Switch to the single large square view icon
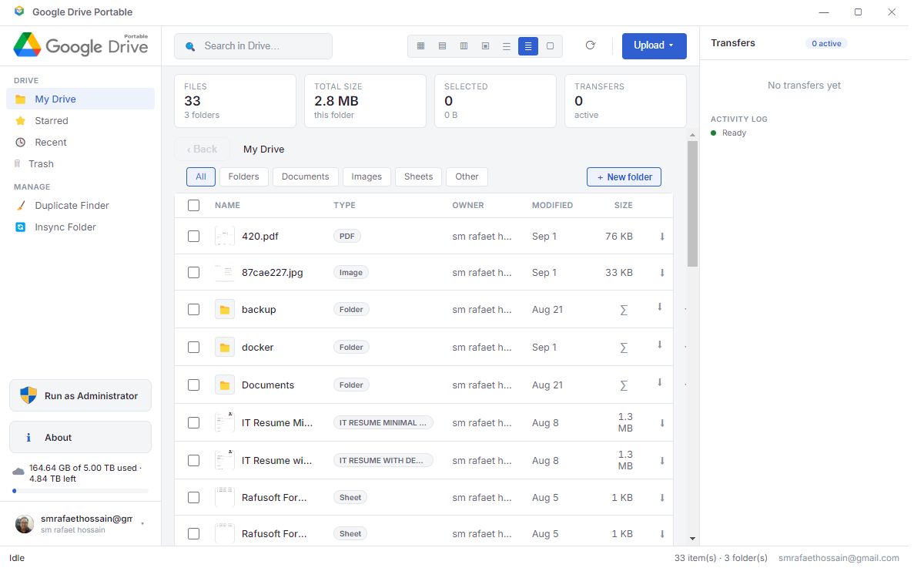924x578 pixels. pyautogui.click(x=550, y=46)
